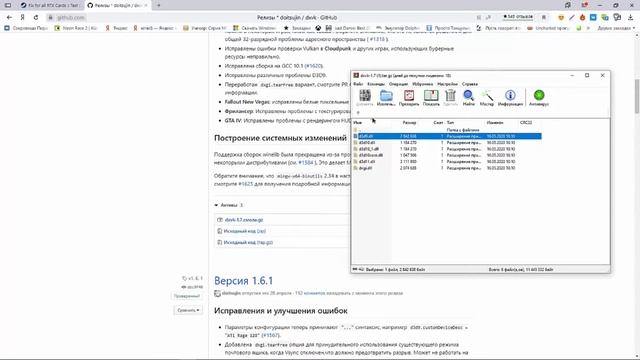This screenshot has width=640, height=360.
Task: Open archive Information (Информация) icon
Action: (510, 98)
